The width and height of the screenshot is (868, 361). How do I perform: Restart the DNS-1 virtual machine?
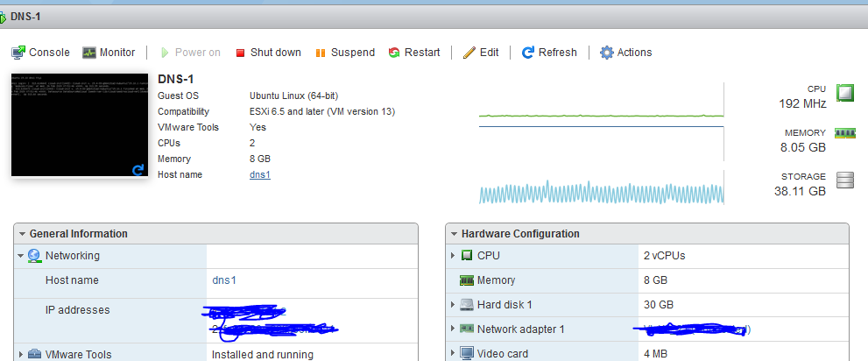(x=414, y=53)
